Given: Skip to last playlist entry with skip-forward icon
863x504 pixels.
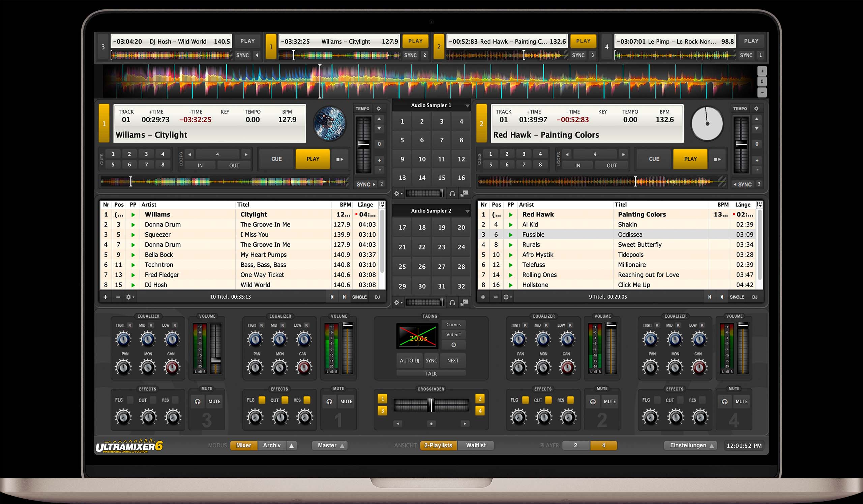Looking at the screenshot, I should pos(344,297).
